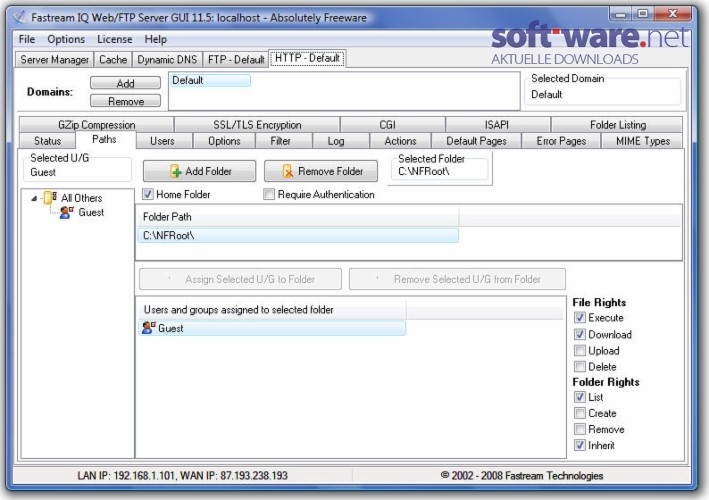
Task: Enable Require Authentication checkbox
Action: 269,194
